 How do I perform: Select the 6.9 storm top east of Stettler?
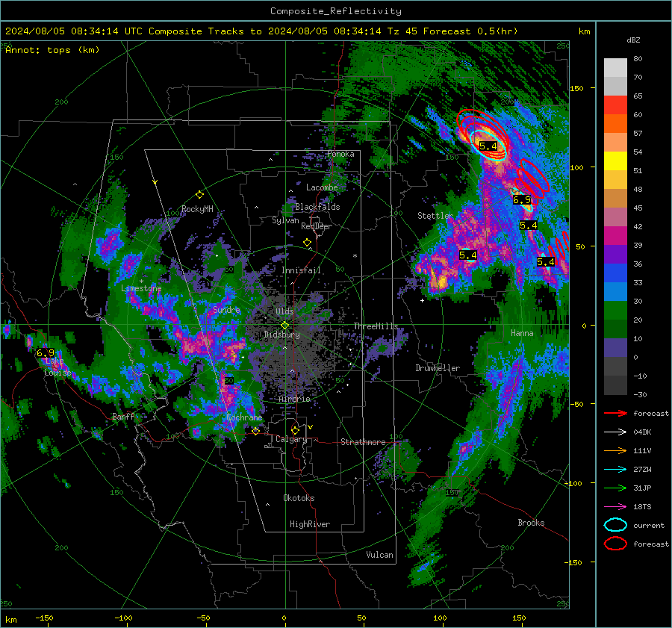522,200
